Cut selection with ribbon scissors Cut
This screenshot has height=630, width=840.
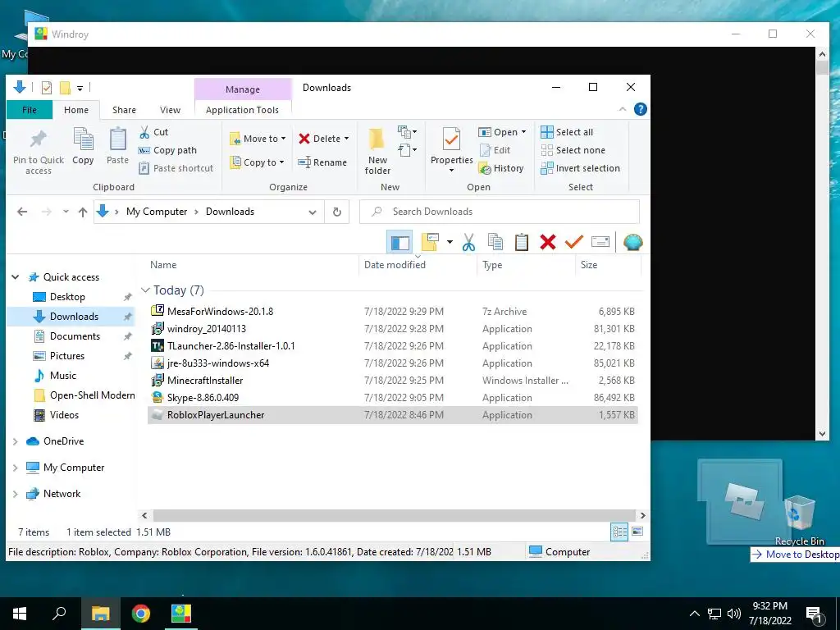[x=153, y=132]
